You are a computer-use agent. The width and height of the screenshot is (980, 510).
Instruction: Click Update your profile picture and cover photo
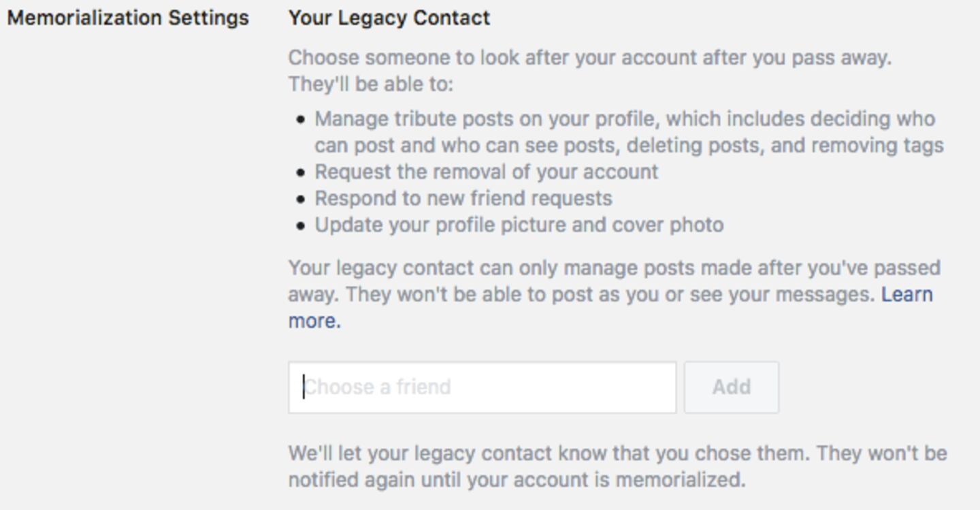pyautogui.click(x=519, y=225)
